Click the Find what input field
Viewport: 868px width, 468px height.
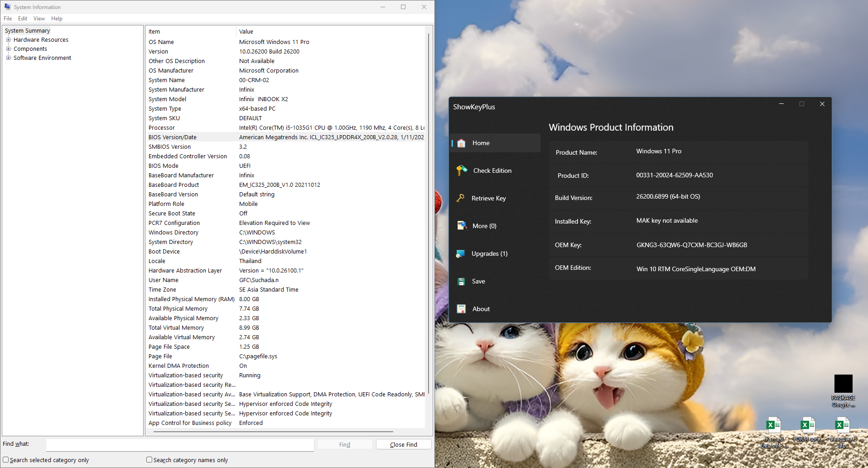click(x=180, y=444)
